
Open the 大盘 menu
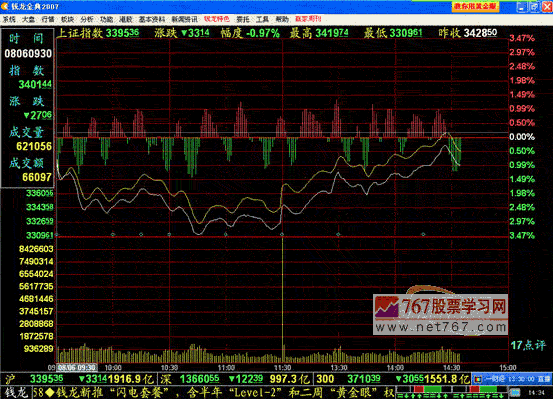tap(29, 19)
